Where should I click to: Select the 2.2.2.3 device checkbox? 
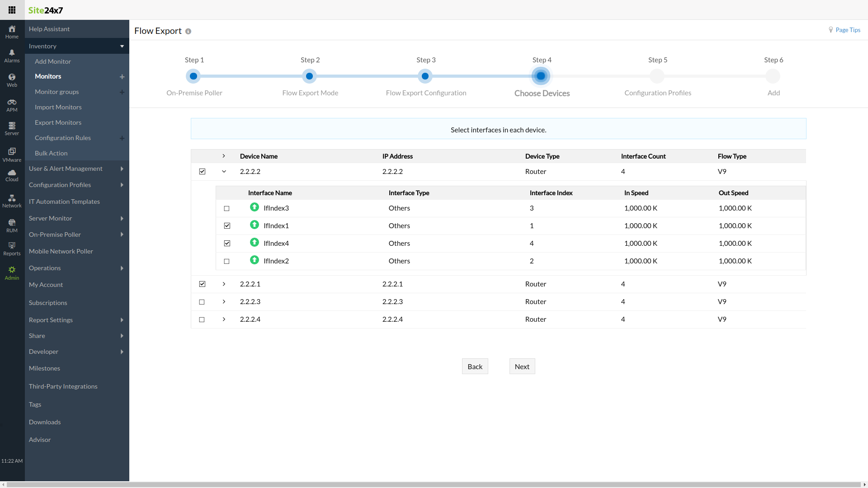pyautogui.click(x=202, y=302)
